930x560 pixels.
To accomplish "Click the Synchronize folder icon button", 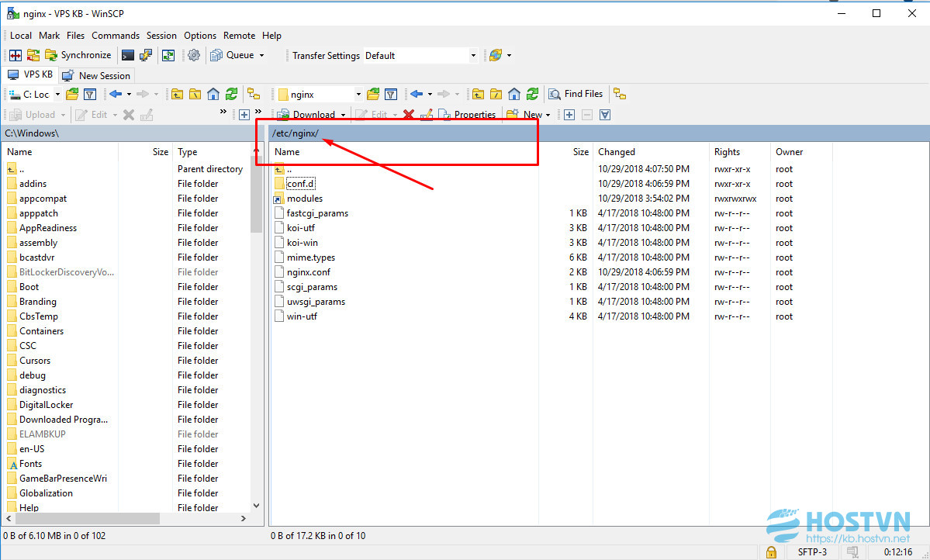I will pos(33,55).
